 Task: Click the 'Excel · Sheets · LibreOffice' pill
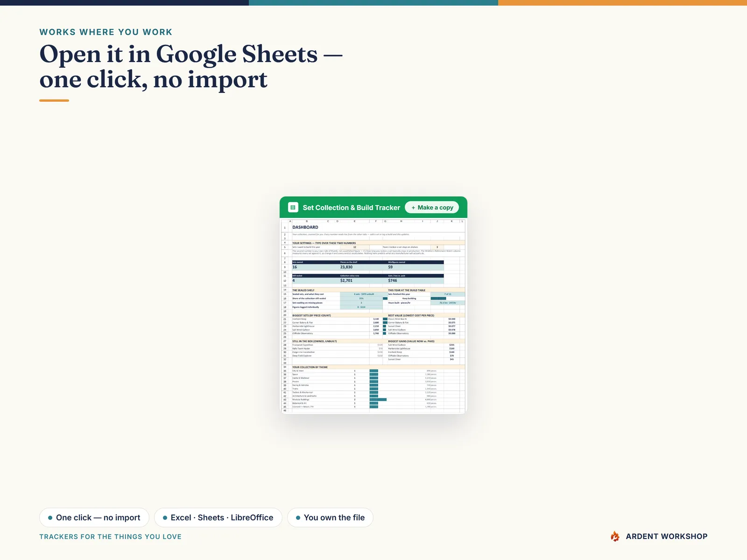(218, 518)
